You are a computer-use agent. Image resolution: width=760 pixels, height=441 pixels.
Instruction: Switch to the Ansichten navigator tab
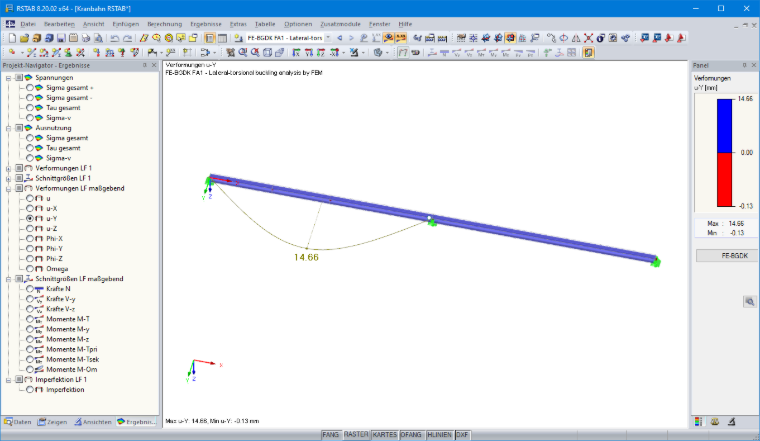(x=93, y=422)
